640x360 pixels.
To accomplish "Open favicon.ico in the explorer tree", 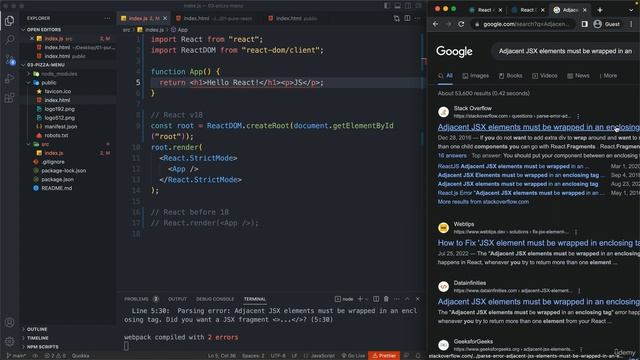I will [58, 91].
